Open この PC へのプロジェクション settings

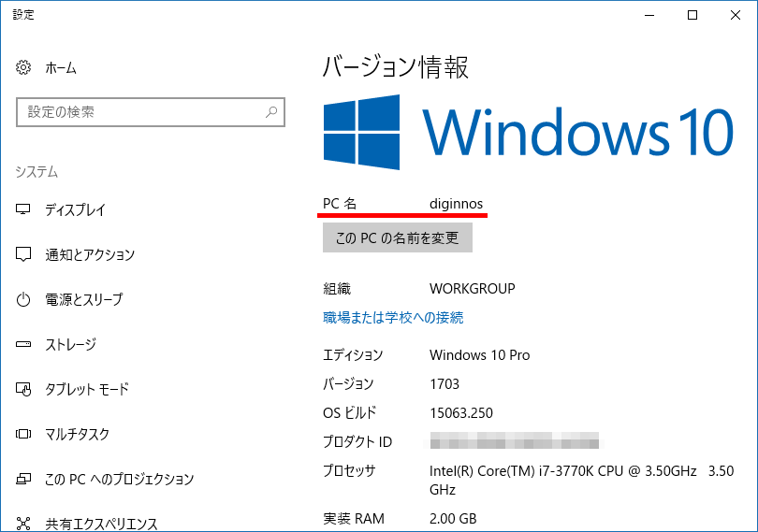coord(120,480)
